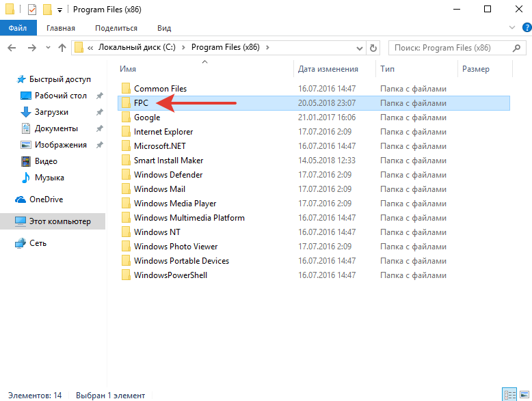Open Help with the question mark icon

coord(527,27)
